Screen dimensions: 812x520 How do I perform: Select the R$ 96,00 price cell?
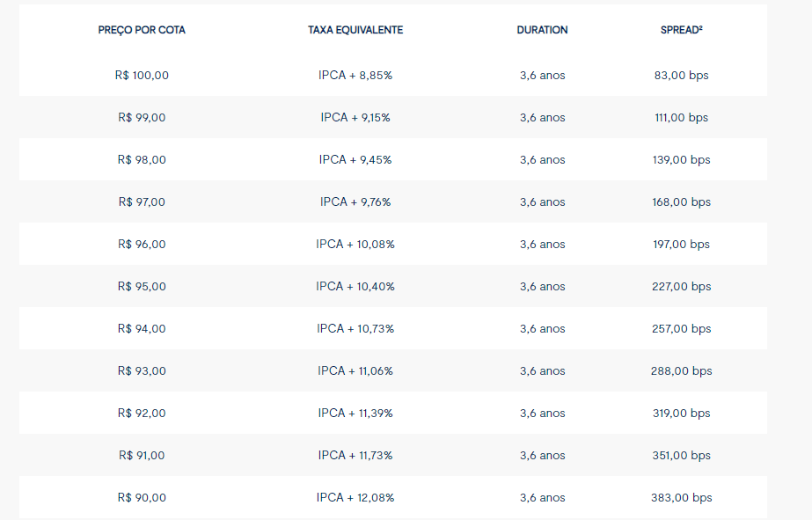142,244
